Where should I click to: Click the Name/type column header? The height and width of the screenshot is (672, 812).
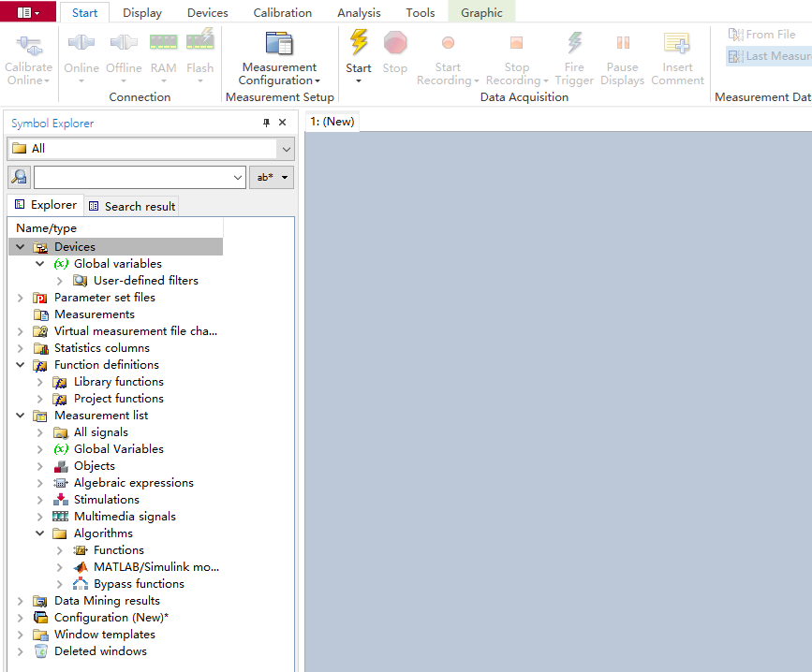[116, 228]
